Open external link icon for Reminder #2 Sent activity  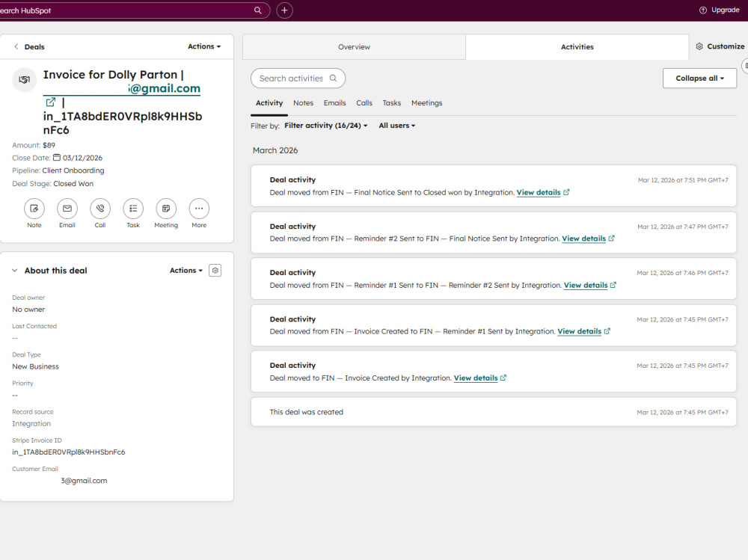(613, 285)
